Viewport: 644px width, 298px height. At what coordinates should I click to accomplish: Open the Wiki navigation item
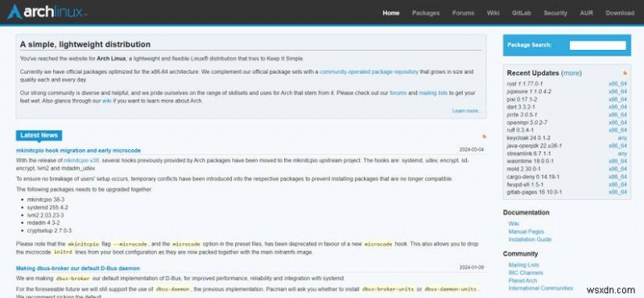pos(493,13)
